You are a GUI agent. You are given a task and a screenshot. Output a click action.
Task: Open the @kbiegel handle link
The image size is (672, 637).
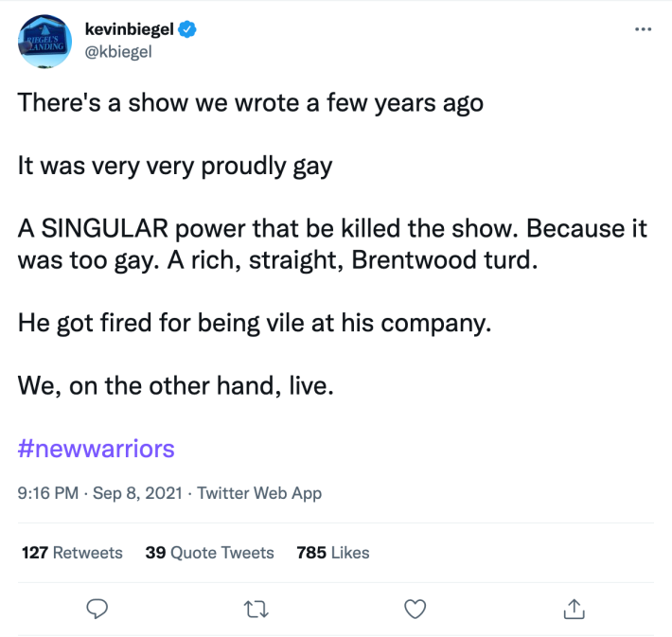point(118,50)
